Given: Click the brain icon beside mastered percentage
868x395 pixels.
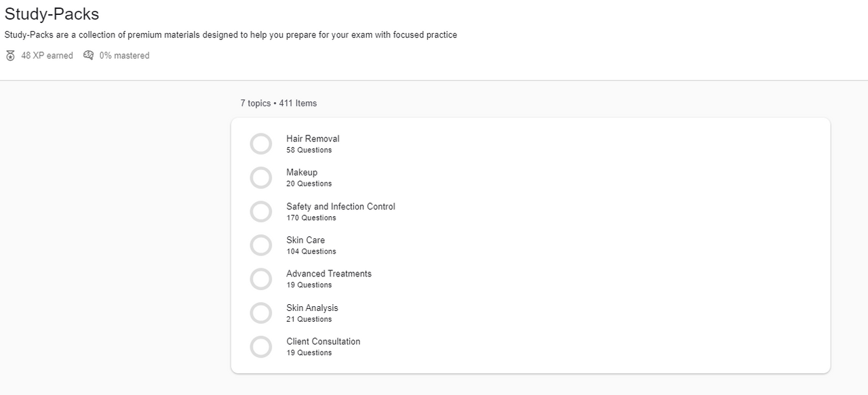Looking at the screenshot, I should click(x=89, y=56).
